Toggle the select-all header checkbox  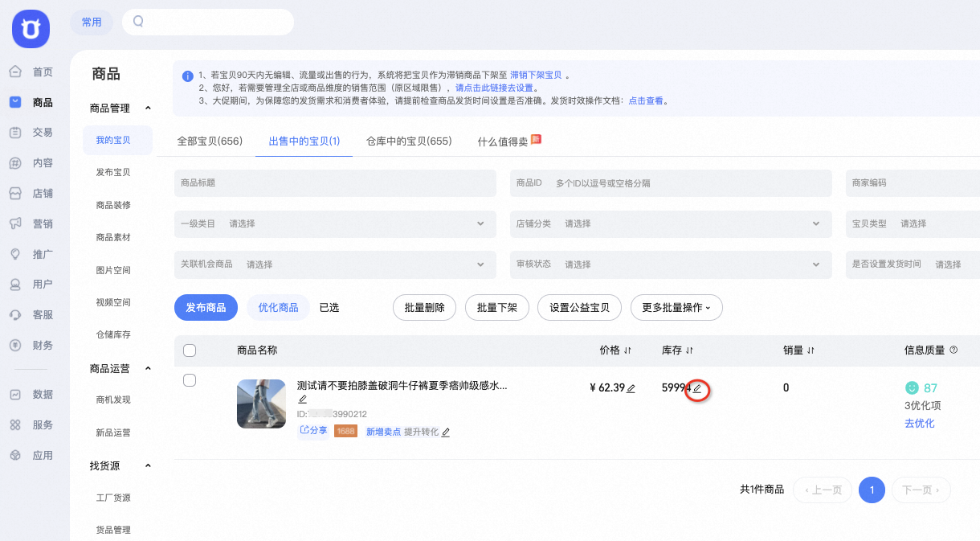click(x=190, y=350)
